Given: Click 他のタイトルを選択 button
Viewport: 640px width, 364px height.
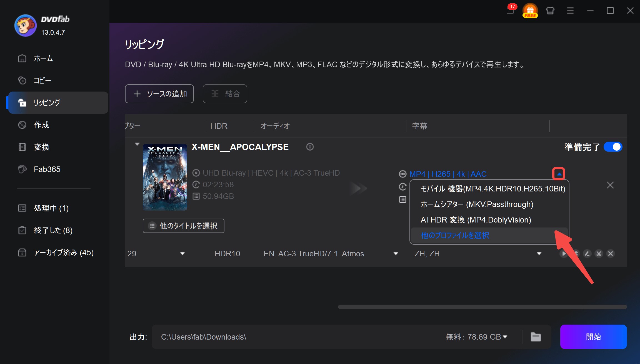Looking at the screenshot, I should pyautogui.click(x=184, y=226).
